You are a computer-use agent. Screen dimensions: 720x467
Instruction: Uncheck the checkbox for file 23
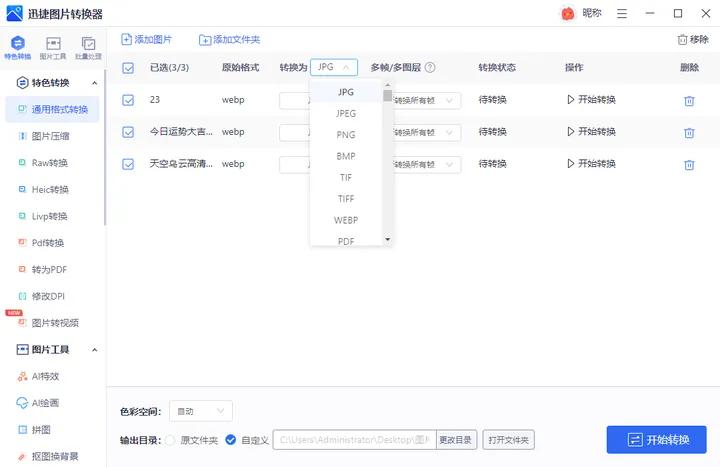128,100
